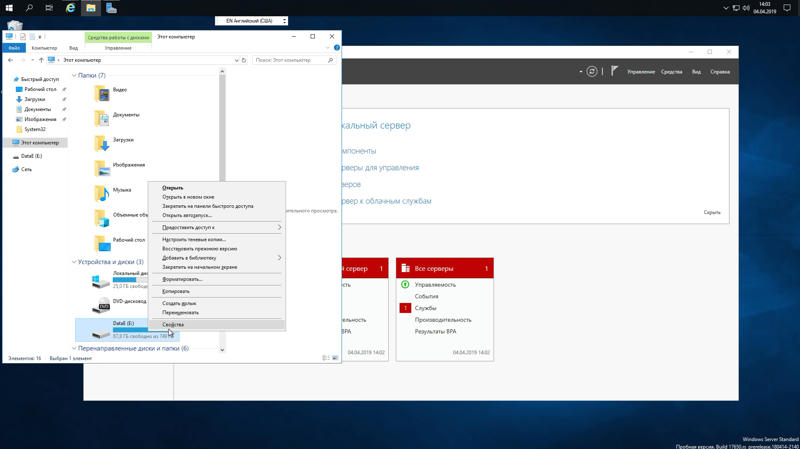Refresh the Explorer address bar

point(244,60)
